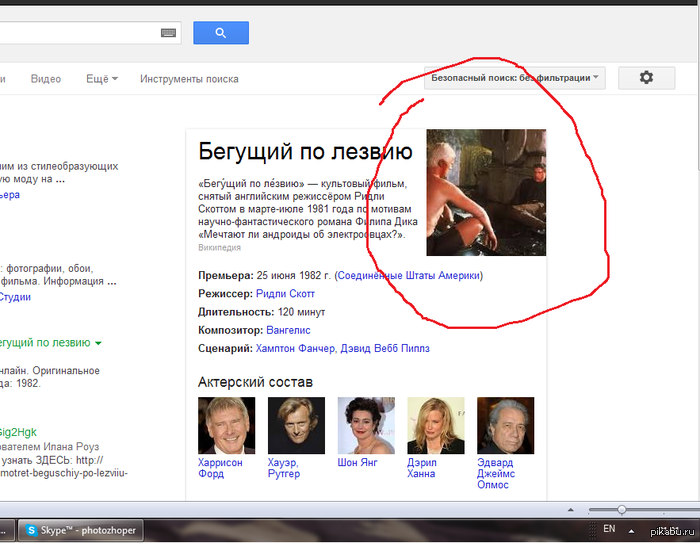
Task: Click Daryl Hannah's cast photo
Action: [435, 425]
